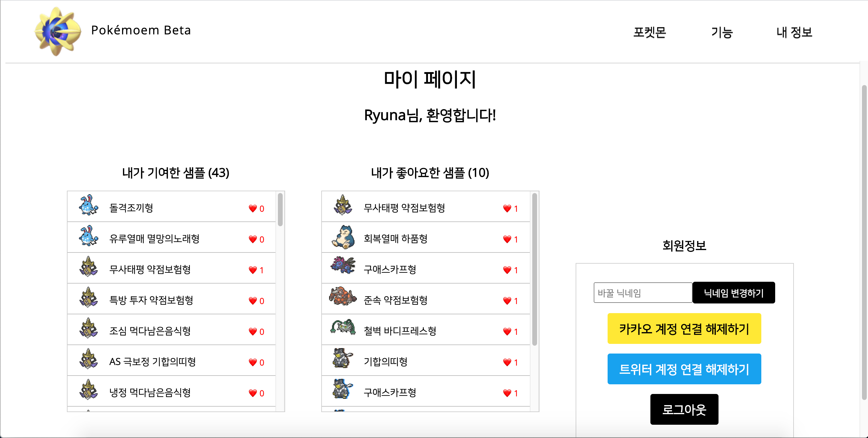This screenshot has height=438, width=868.
Task: Click 카카오 계정 연결 해제하기 button
Action: point(684,328)
